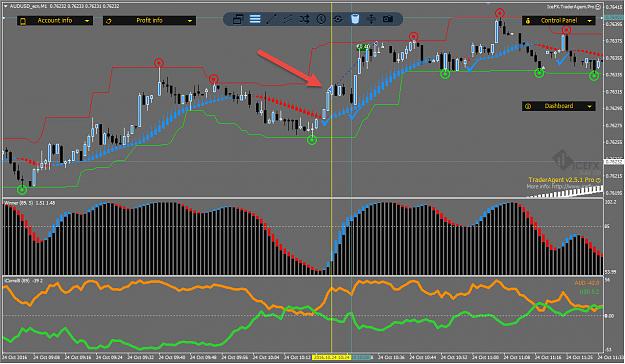Expand the Control Panel dropdown arrow
625x364 pixels.
pyautogui.click(x=590, y=21)
